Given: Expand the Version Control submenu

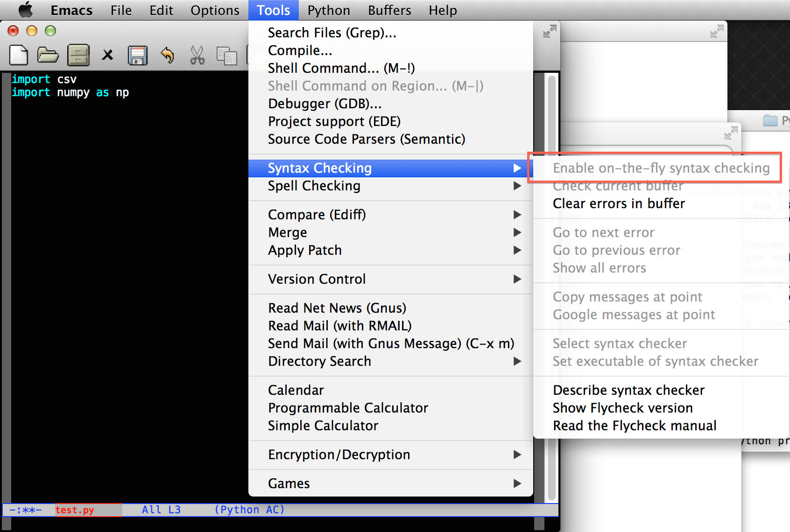Looking at the screenshot, I should coord(391,279).
